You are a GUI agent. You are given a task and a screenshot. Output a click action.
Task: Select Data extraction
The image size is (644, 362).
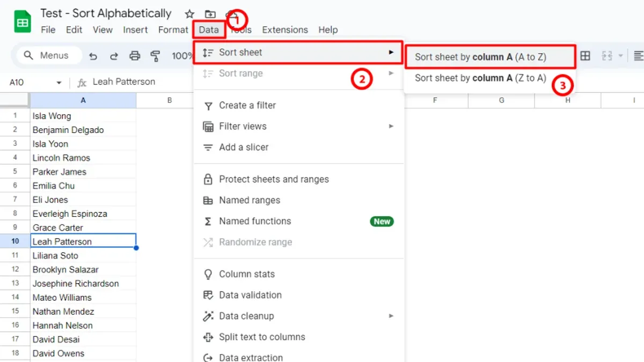298,358
